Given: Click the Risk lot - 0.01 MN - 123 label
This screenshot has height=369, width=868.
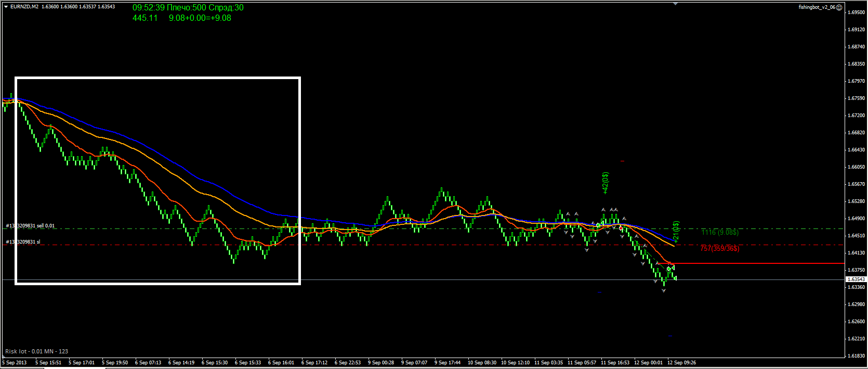Looking at the screenshot, I should [37, 351].
